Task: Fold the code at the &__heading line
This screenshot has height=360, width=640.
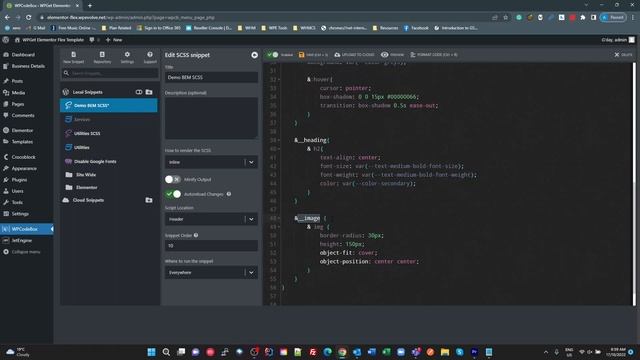Action: click(279, 140)
